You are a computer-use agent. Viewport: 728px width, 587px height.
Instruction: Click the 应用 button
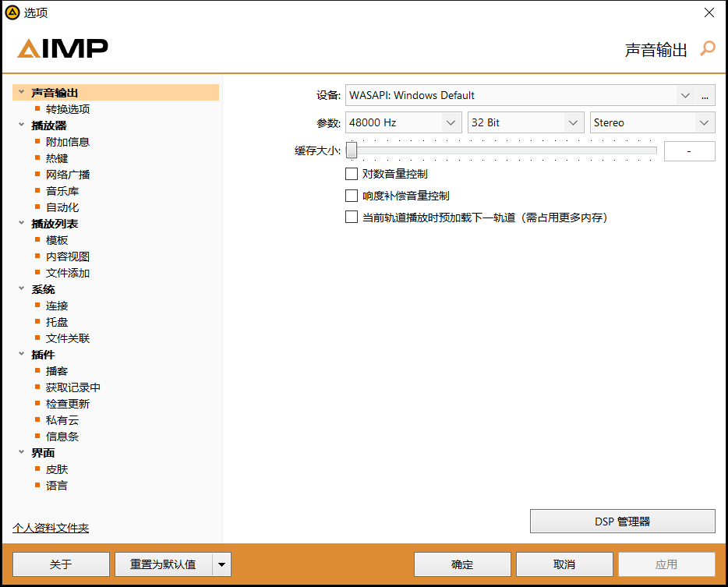[x=666, y=564]
